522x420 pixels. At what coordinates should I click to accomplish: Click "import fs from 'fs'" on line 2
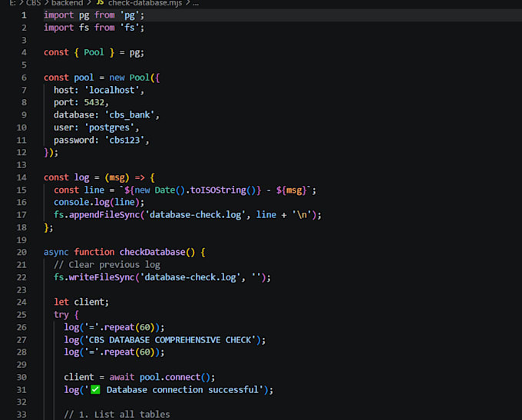pos(94,28)
